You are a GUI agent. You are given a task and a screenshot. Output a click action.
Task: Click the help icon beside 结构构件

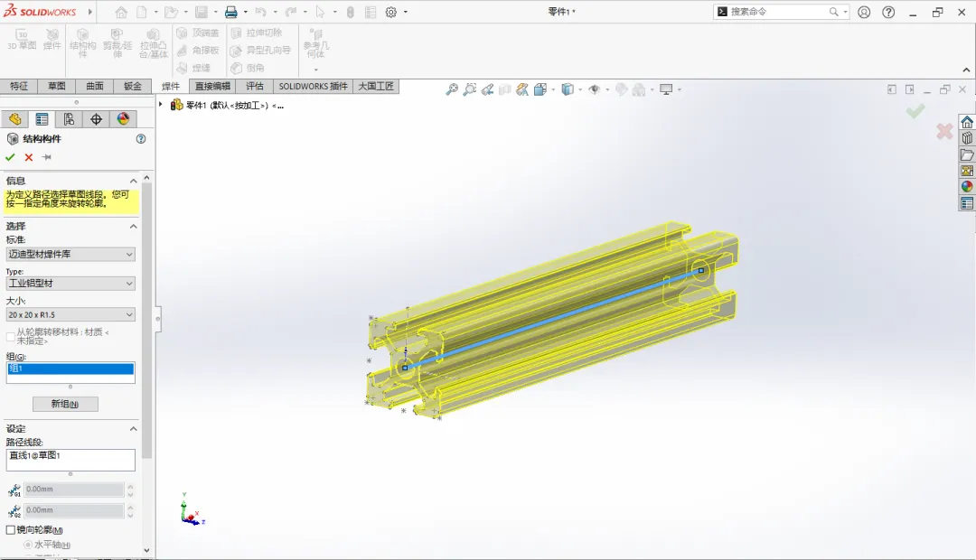coord(141,139)
